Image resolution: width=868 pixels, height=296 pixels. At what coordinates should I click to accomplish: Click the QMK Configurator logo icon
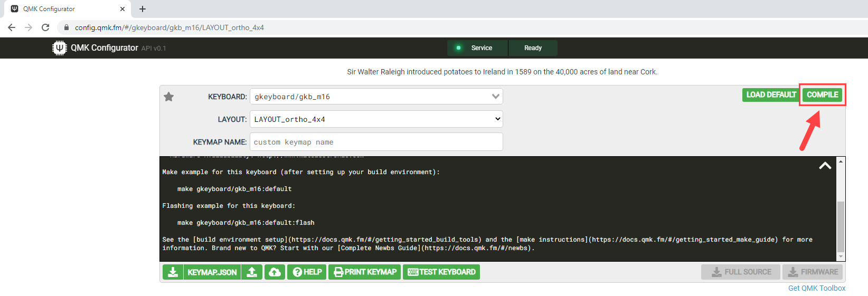pyautogui.click(x=60, y=48)
